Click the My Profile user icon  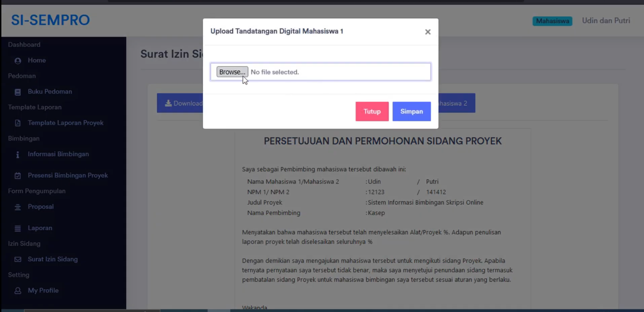tap(18, 291)
